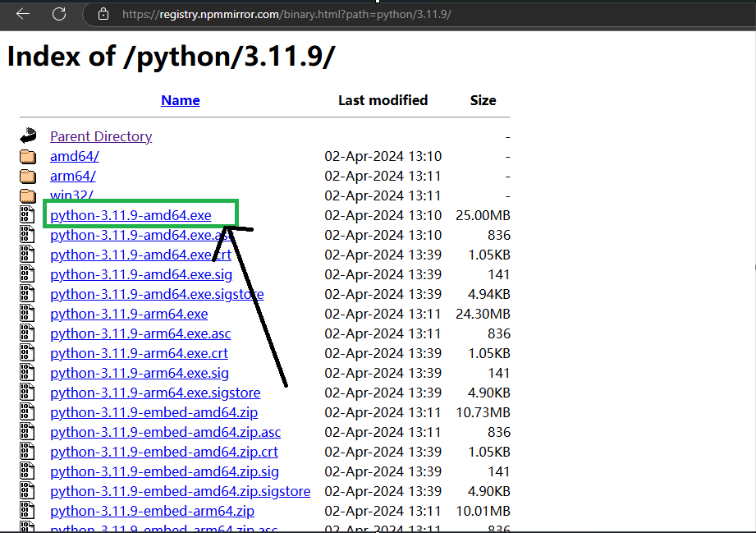
Task: Sort listing by the Name column header
Action: (x=180, y=100)
